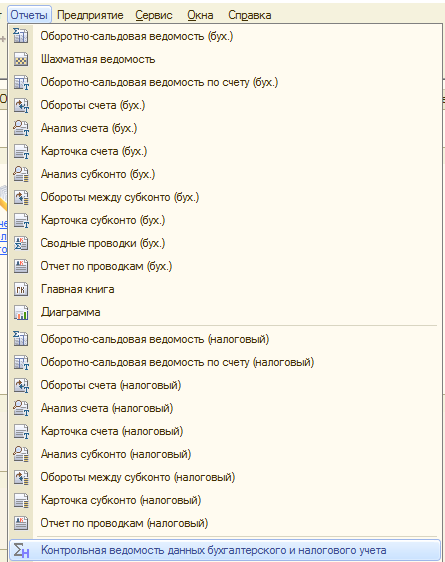Select Оборотно-сальдовая ведомость (налоговый)
The image size is (445, 562).
(x=225, y=339)
